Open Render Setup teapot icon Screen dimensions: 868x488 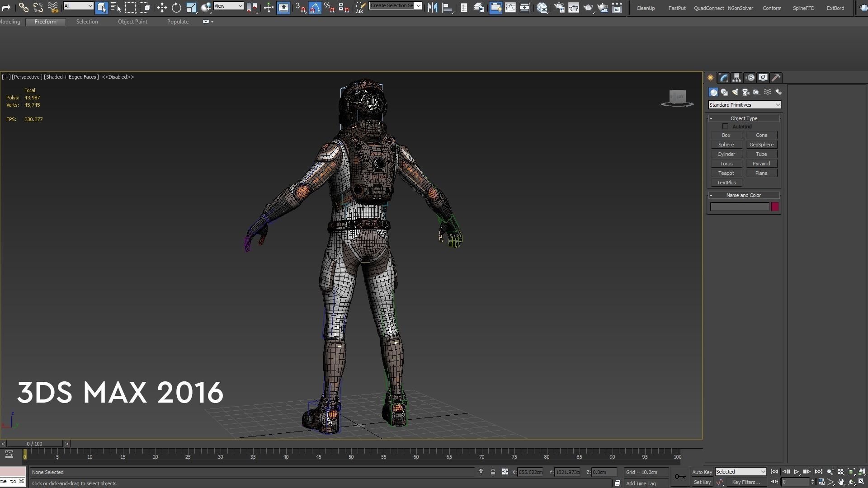coord(559,8)
